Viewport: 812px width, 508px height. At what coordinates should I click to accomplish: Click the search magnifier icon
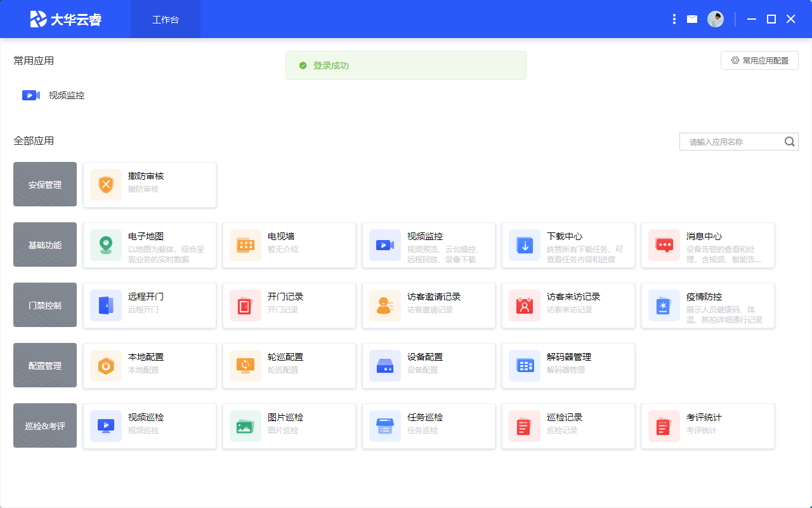[790, 142]
